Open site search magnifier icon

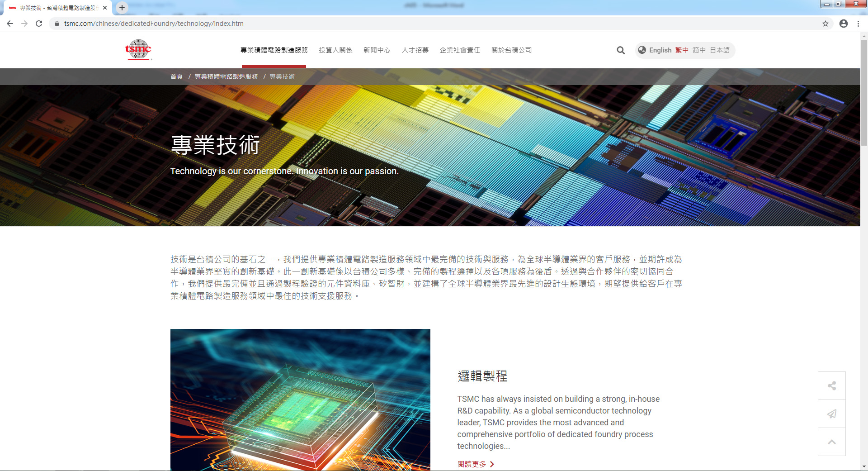(x=621, y=50)
